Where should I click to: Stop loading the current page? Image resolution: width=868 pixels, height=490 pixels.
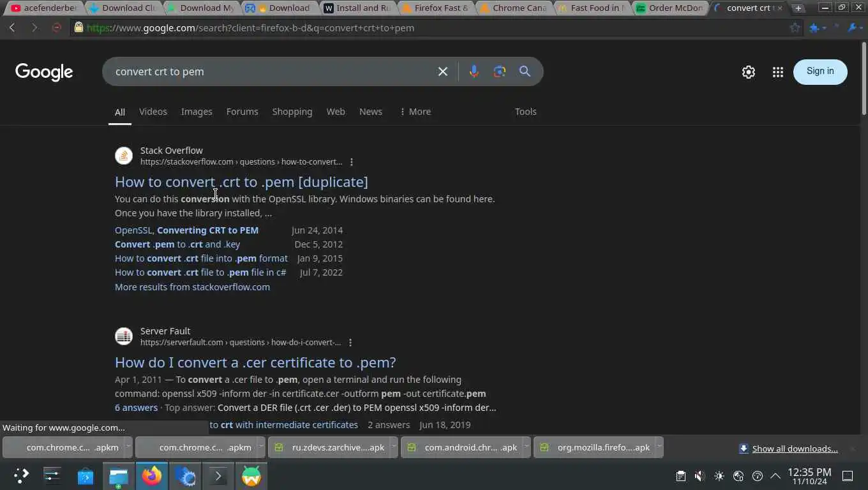(57, 27)
